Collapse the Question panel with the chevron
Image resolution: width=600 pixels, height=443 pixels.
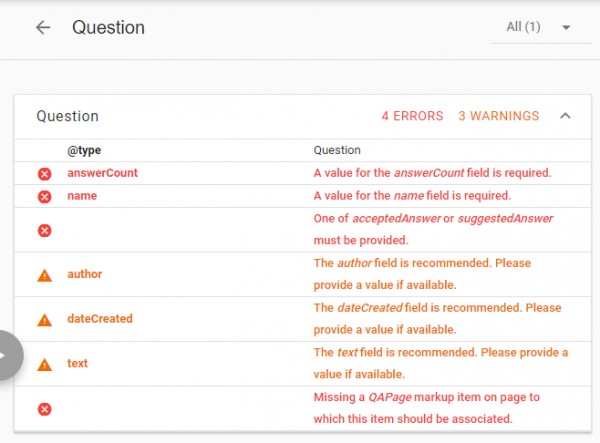565,116
